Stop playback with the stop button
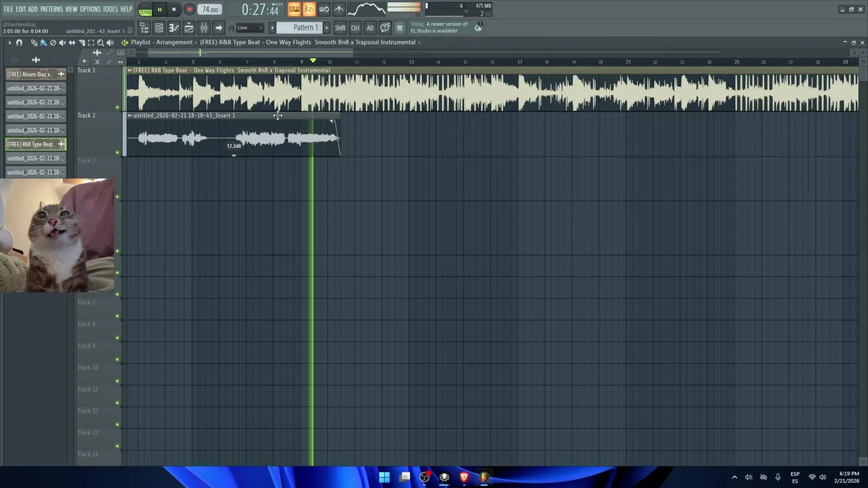Viewport: 868px width, 488px height. (x=174, y=9)
